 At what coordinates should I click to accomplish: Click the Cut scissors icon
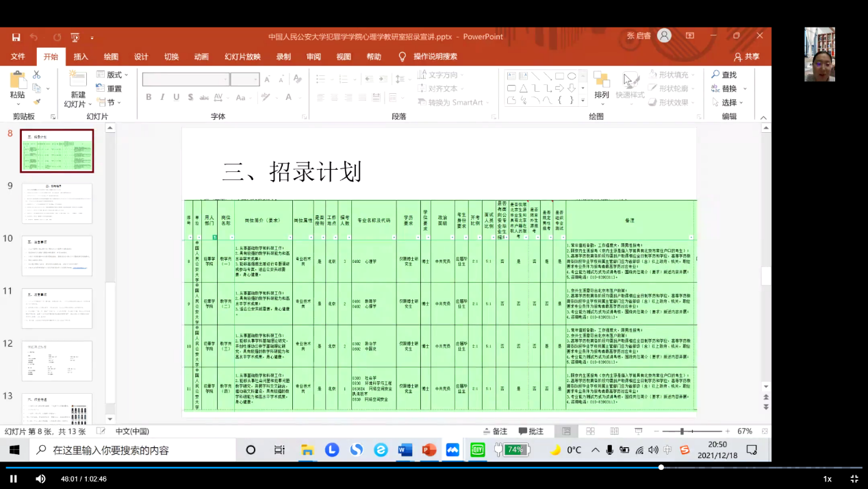pos(36,75)
